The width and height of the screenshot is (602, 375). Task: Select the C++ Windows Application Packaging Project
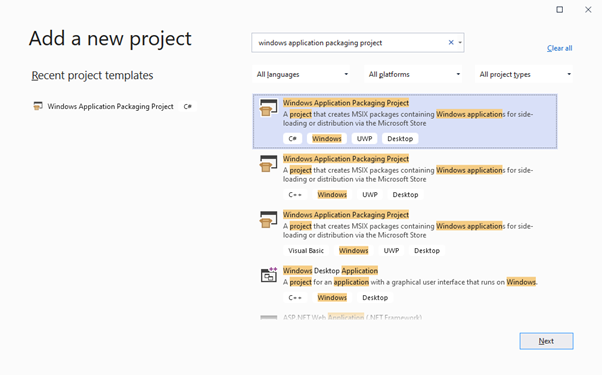point(405,177)
